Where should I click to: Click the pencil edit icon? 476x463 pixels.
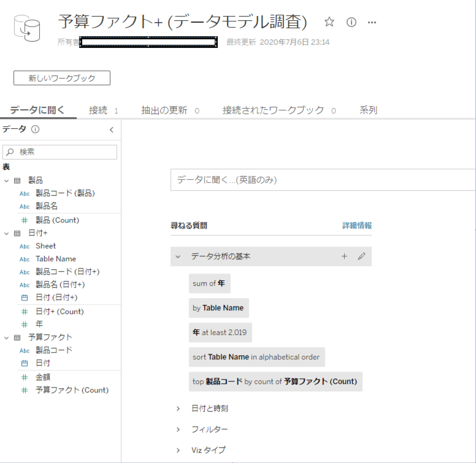[x=361, y=256]
